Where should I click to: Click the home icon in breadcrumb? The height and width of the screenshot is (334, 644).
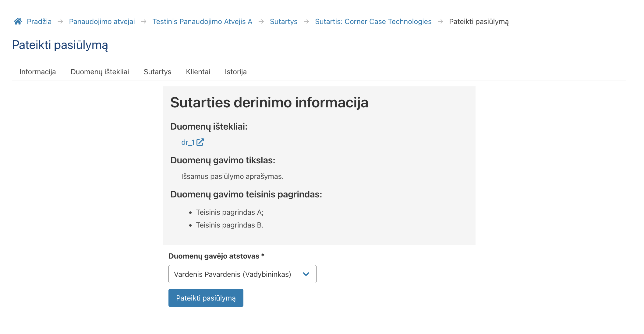click(x=18, y=21)
